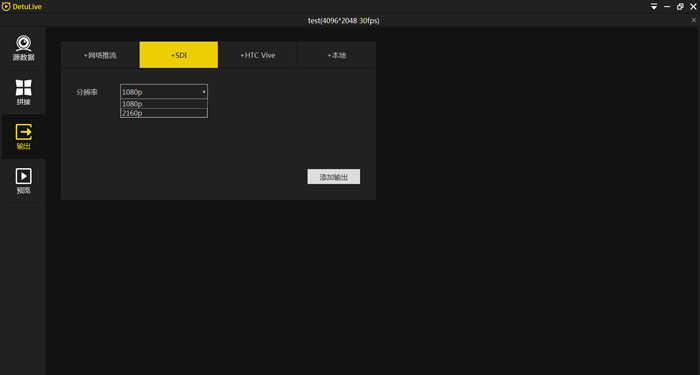Switch to the +网络推流 tab

(x=100, y=55)
